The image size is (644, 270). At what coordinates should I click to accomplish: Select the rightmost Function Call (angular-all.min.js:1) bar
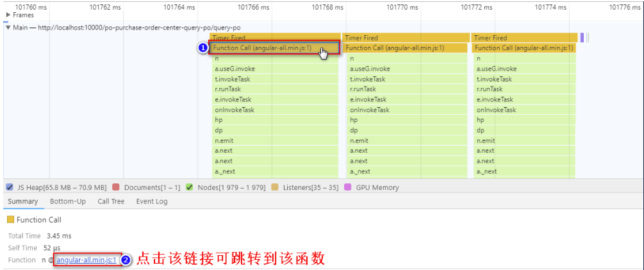pyautogui.click(x=524, y=47)
